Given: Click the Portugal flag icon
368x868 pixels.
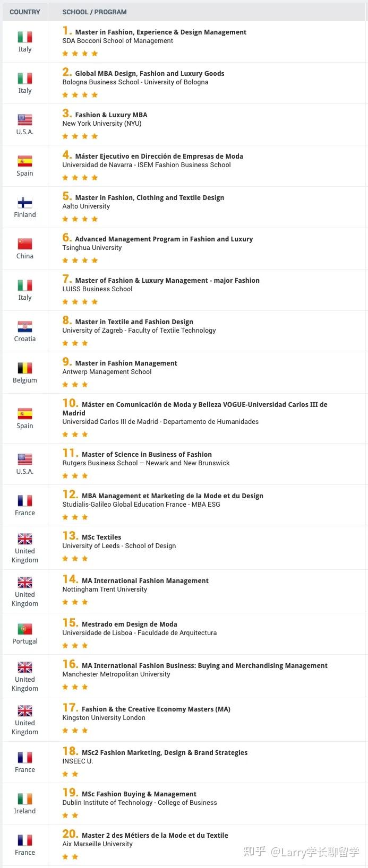Looking at the screenshot, I should pos(25,629).
